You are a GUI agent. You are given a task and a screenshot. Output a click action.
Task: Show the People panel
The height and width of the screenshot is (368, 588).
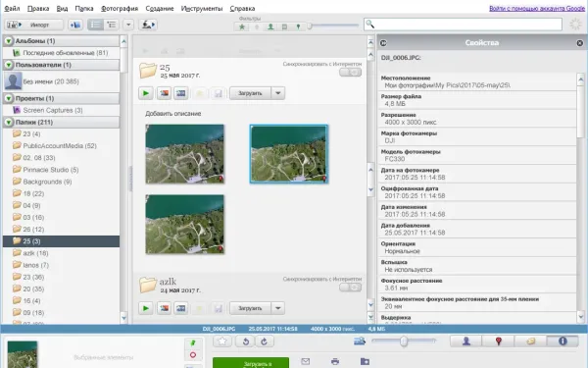pos(466,341)
